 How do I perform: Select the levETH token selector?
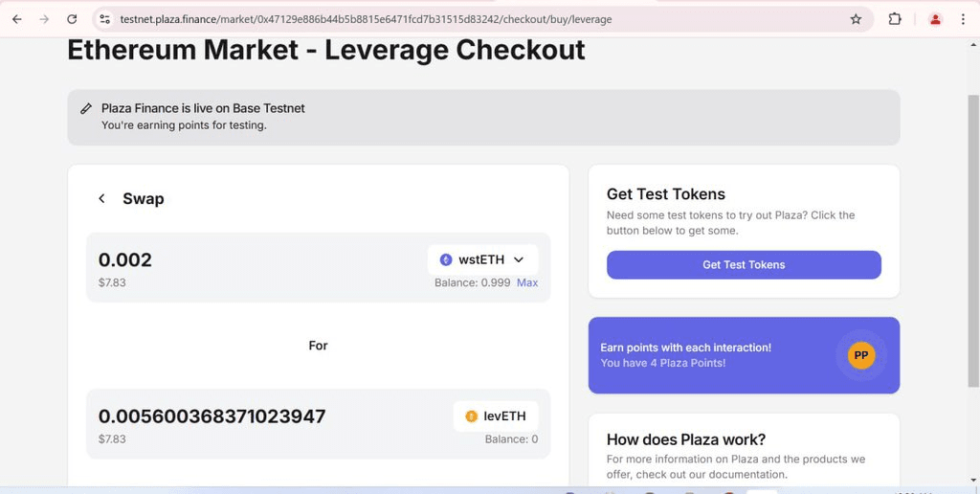click(x=496, y=416)
